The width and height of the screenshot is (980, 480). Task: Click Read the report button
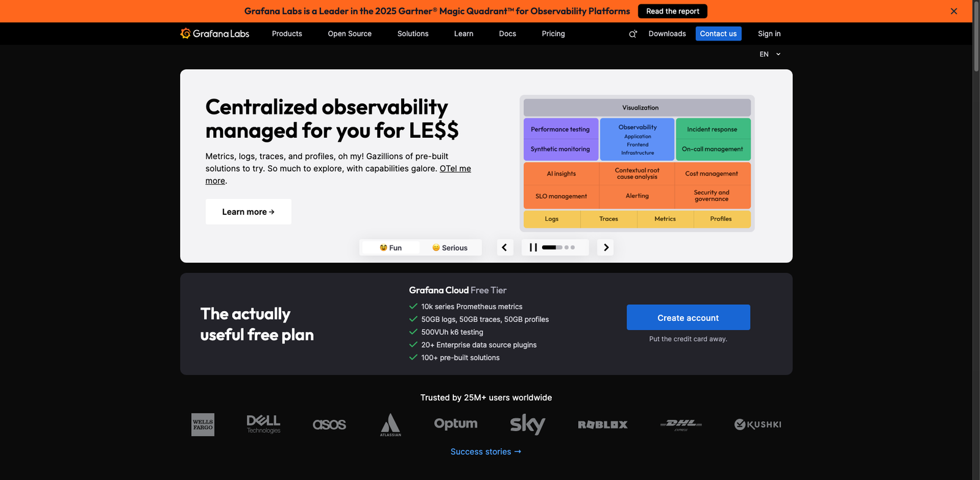[x=673, y=11]
